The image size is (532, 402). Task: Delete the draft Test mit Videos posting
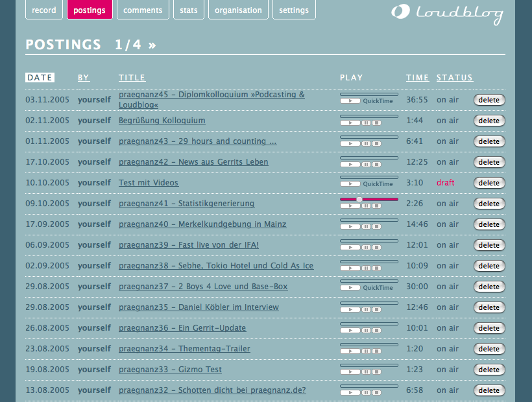coord(489,183)
